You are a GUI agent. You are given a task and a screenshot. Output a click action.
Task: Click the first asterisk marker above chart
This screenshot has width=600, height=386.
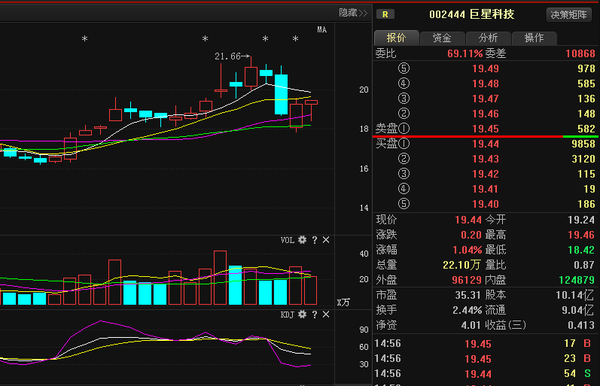tap(85, 39)
